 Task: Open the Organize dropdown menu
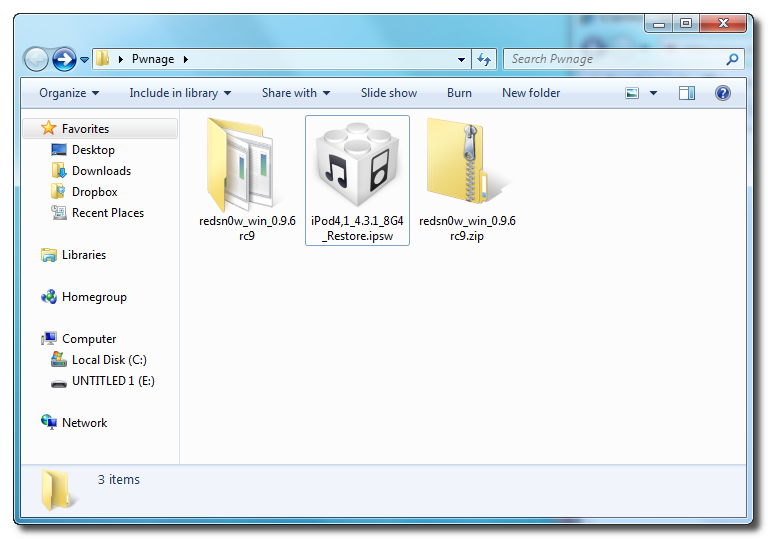pos(69,93)
